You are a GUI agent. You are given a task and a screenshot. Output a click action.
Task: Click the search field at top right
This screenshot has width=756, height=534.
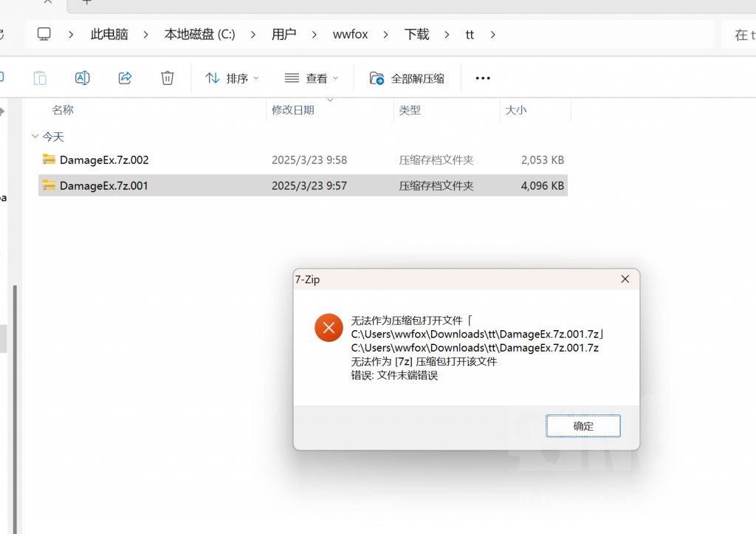[x=742, y=34]
